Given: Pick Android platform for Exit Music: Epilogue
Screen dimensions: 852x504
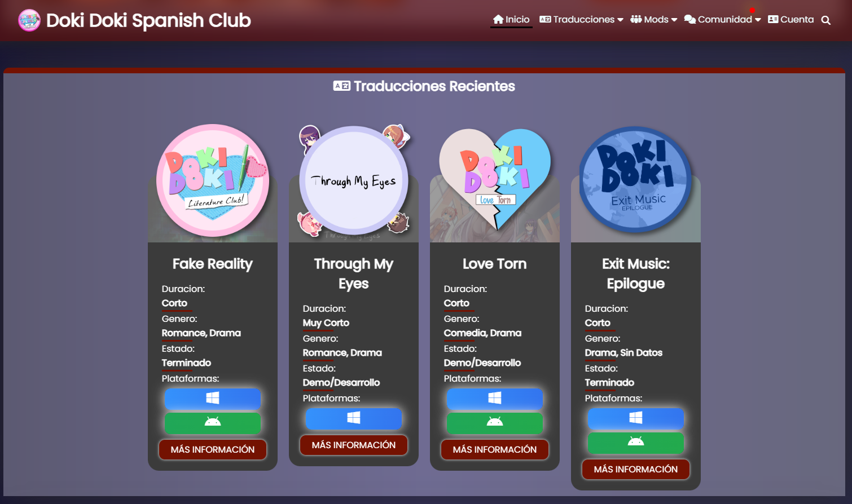Looking at the screenshot, I should coord(636,443).
